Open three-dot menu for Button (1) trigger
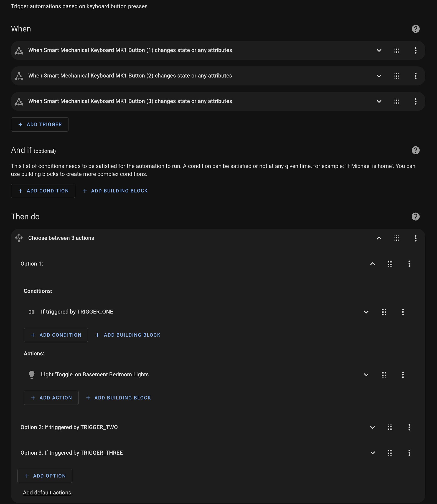The image size is (437, 504). click(x=416, y=51)
